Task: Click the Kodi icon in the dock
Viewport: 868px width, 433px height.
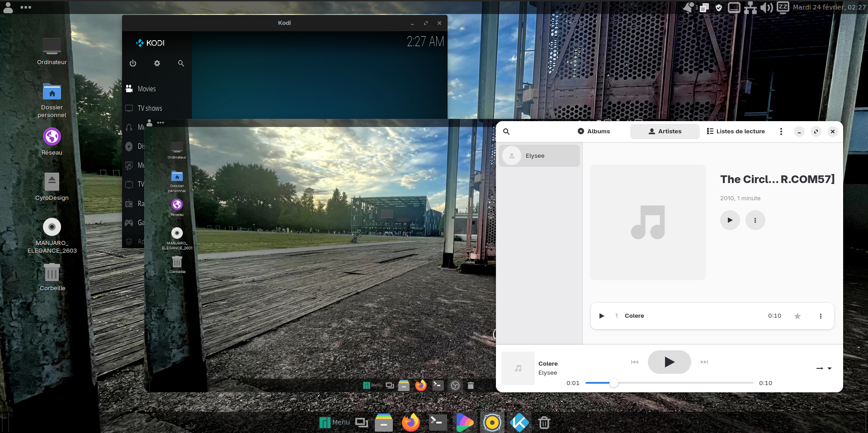Action: (519, 423)
